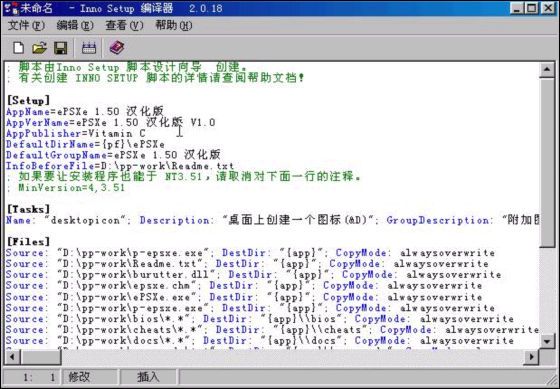Click the bios\*.* Source line
560x389 pixels.
260,319
